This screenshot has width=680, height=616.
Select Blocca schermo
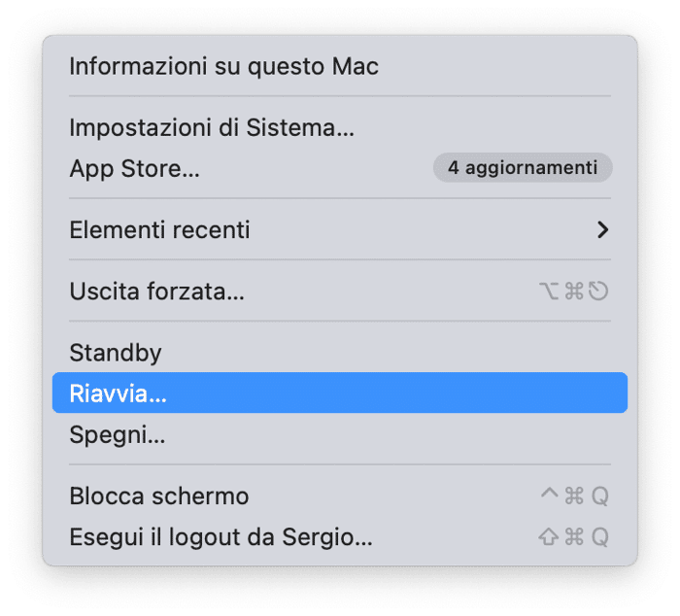(x=159, y=496)
